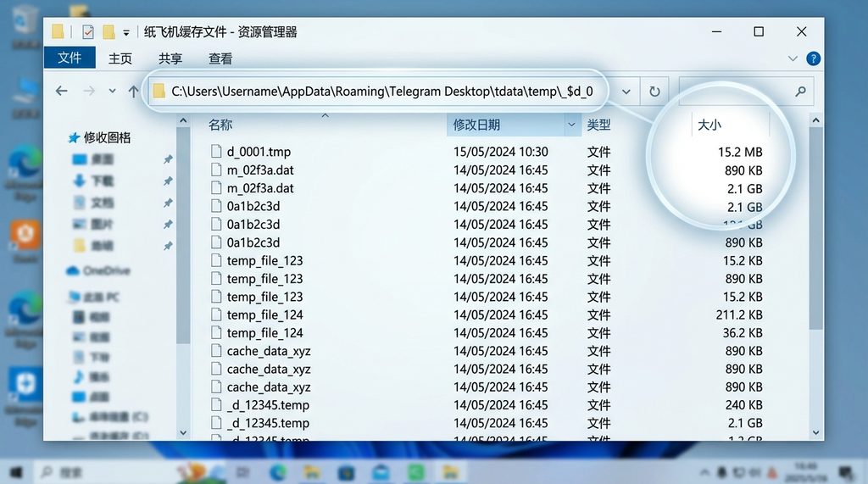868x484 pixels.
Task: Click the folder icon inside the address bar
Action: point(159,91)
